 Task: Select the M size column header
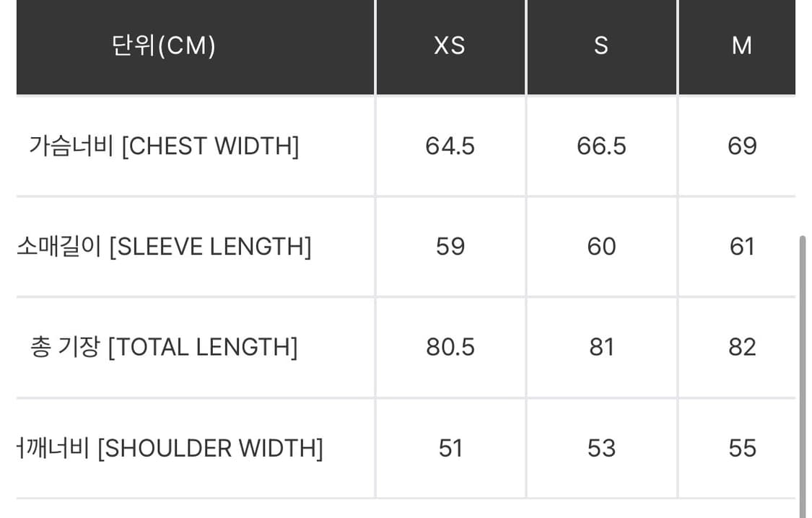742,46
